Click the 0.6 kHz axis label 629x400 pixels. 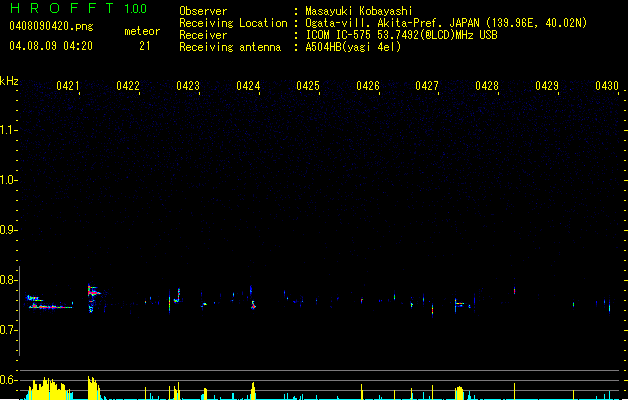coord(8,380)
